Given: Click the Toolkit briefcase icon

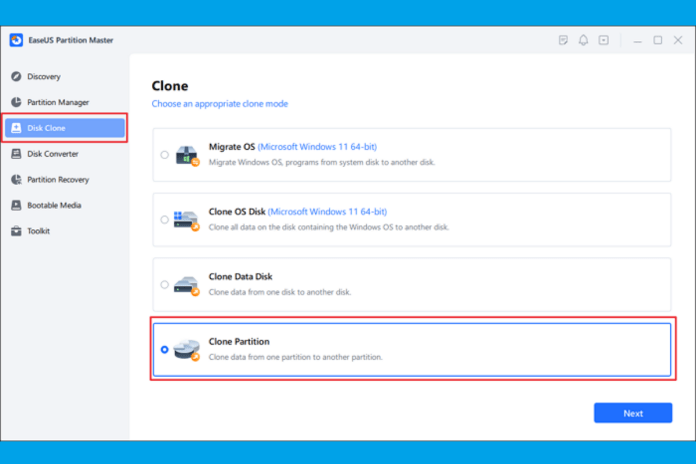Looking at the screenshot, I should (x=17, y=231).
